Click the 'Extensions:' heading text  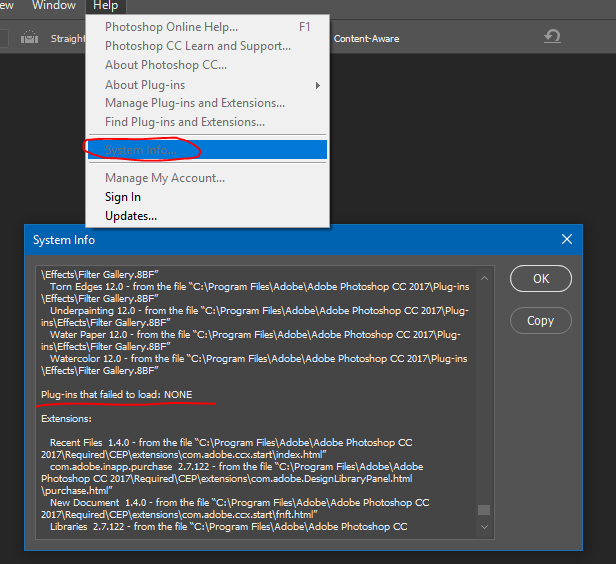tap(66, 419)
